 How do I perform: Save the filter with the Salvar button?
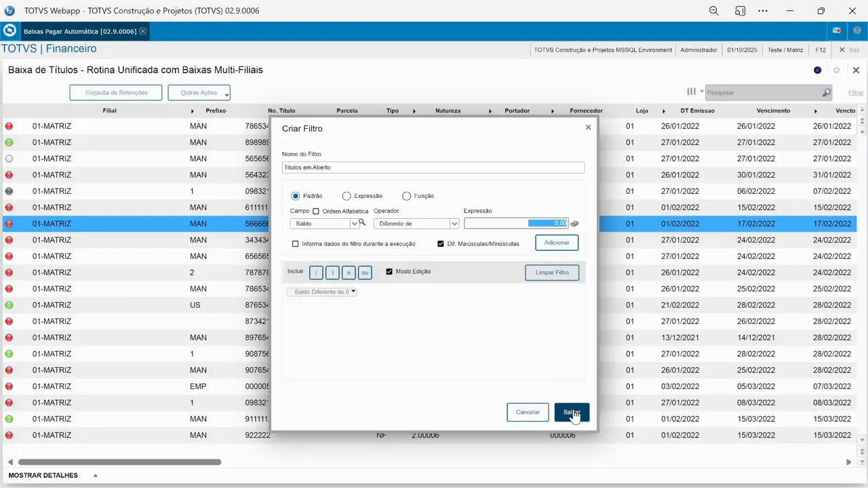coord(572,412)
